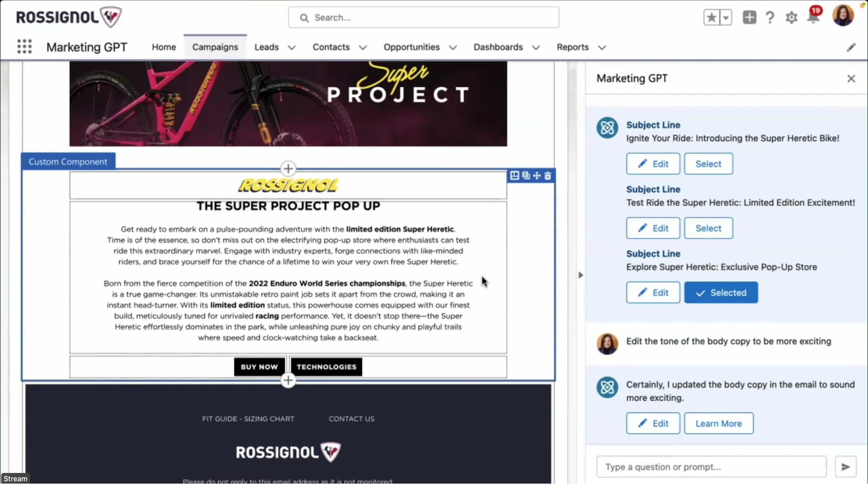Viewport: 868px width, 484px height.
Task: Click the layout icon on the custom component toolbar
Action: pyautogui.click(x=515, y=176)
